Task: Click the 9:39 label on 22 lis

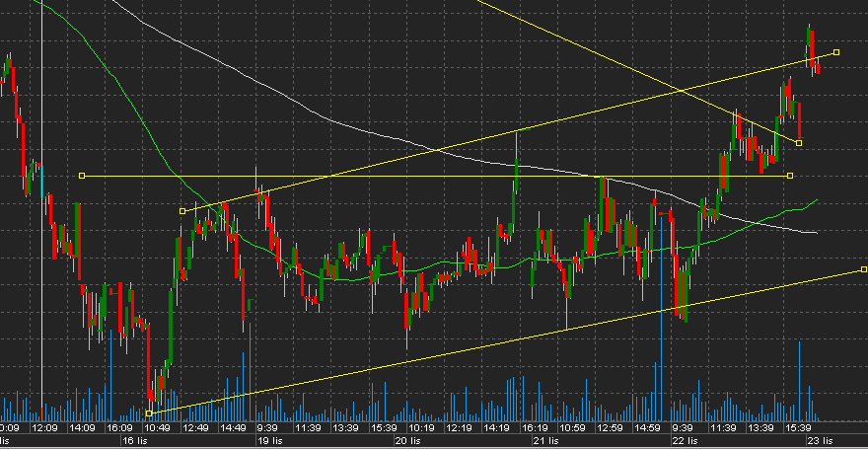Action: pyautogui.click(x=683, y=428)
